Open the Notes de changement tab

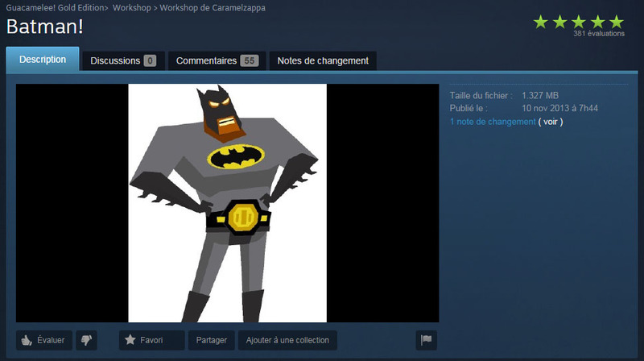tap(323, 61)
